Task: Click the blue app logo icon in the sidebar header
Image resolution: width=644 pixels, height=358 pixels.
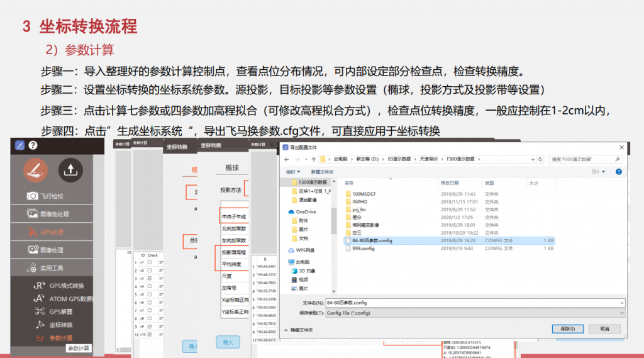Action: pos(19,145)
